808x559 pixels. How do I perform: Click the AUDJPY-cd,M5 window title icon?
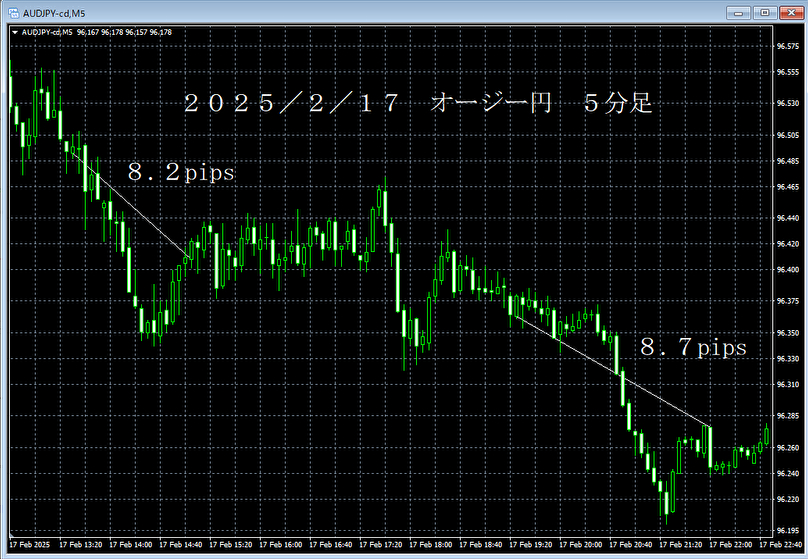[x=13, y=13]
